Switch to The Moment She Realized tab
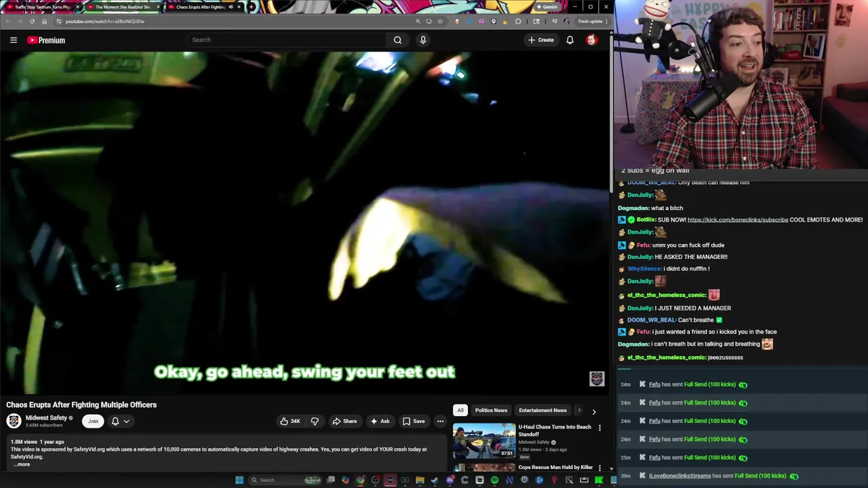This screenshot has width=868, height=488. point(123,7)
